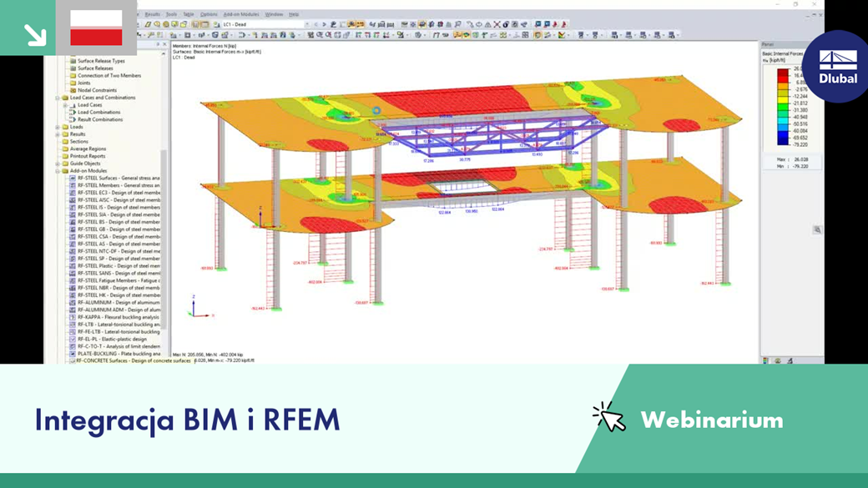Select Connection of Two Members item
This screenshot has width=868, height=488.
tap(109, 76)
